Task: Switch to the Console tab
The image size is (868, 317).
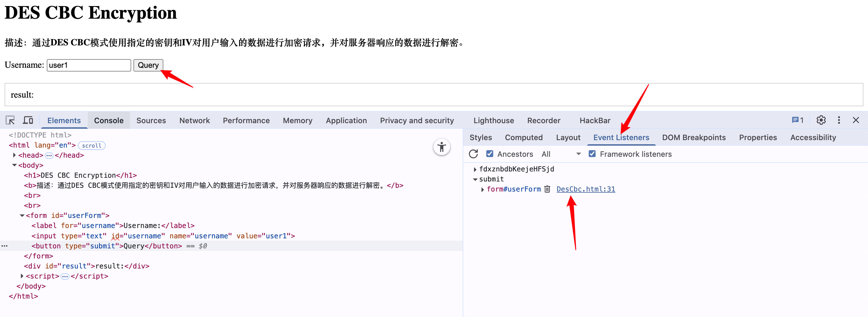Action: pos(109,120)
